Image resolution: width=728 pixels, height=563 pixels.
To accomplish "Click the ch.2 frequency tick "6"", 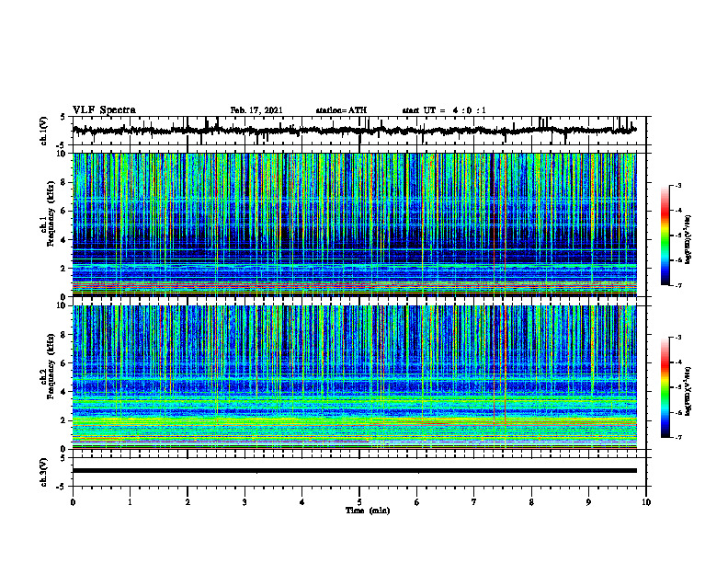I will click(x=64, y=363).
